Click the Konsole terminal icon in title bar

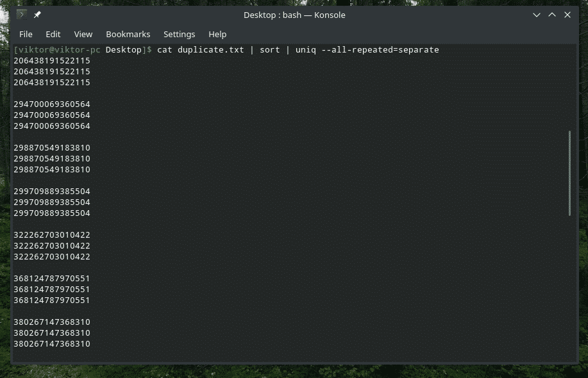22,15
